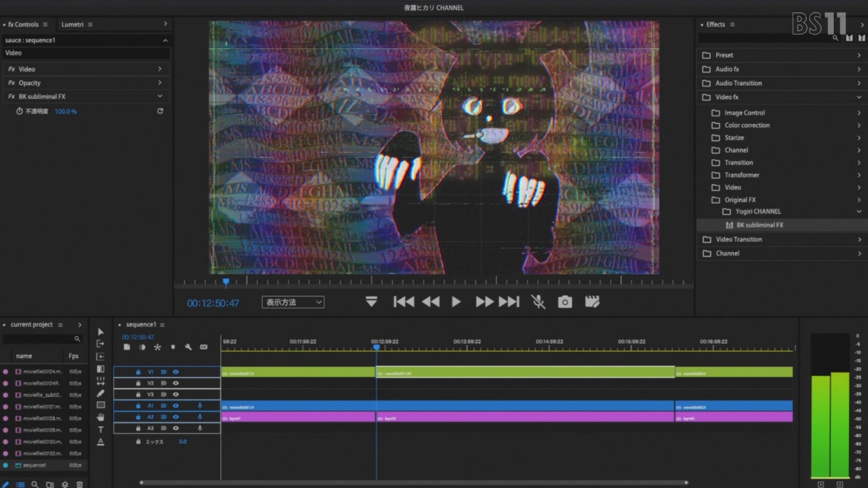Select the Type T tool

pyautogui.click(x=101, y=430)
